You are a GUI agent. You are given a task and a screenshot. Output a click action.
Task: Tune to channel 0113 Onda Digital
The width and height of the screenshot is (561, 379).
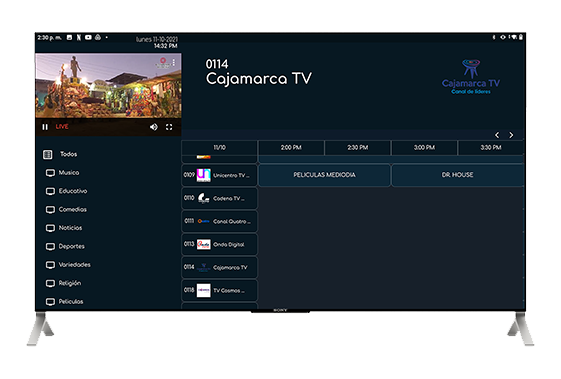tap(219, 244)
